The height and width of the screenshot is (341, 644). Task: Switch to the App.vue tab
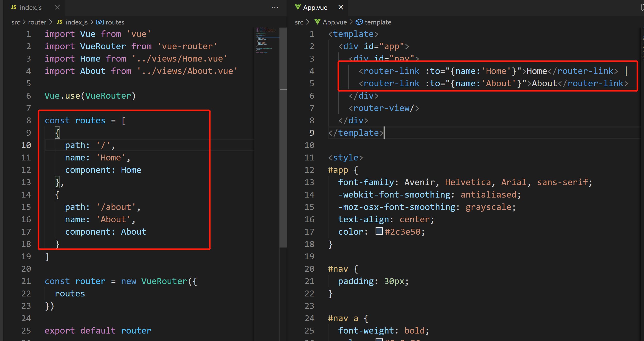click(x=315, y=7)
